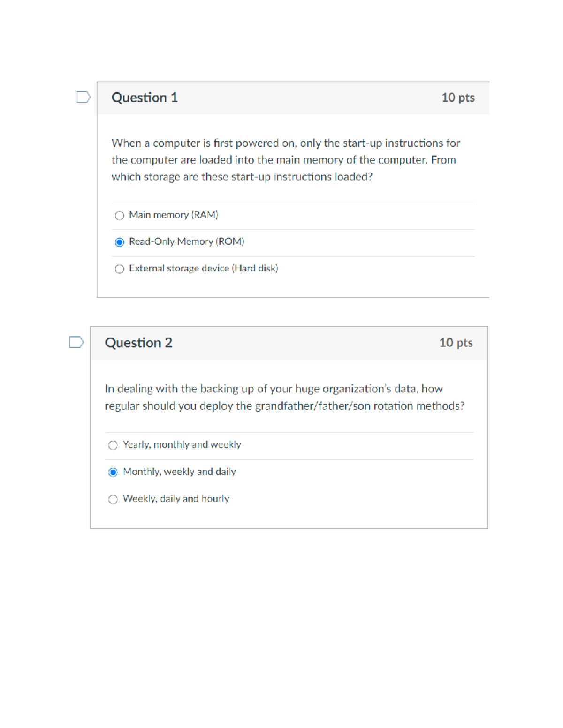Click the "Read-Only Memory (ROM)" answer label

187,241
